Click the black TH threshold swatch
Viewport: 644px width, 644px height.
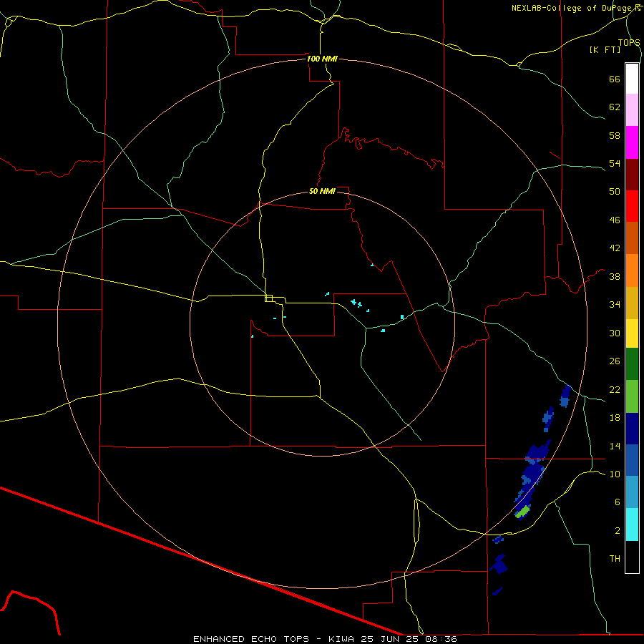click(632, 556)
